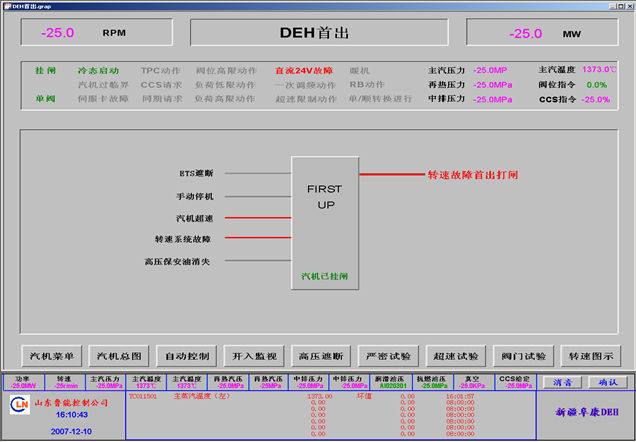The width and height of the screenshot is (636, 442).
Task: Click the 主汽温度 value 1373.0℃ in top panel
Action: [x=599, y=69]
